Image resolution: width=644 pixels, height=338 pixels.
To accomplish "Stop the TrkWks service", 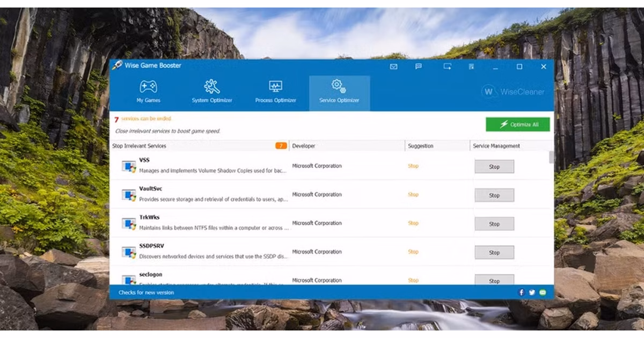I will click(494, 224).
